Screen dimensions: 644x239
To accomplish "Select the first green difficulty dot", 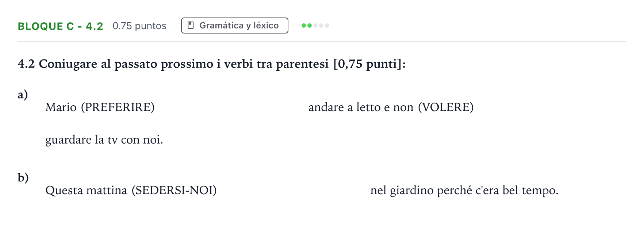I will pos(304,26).
